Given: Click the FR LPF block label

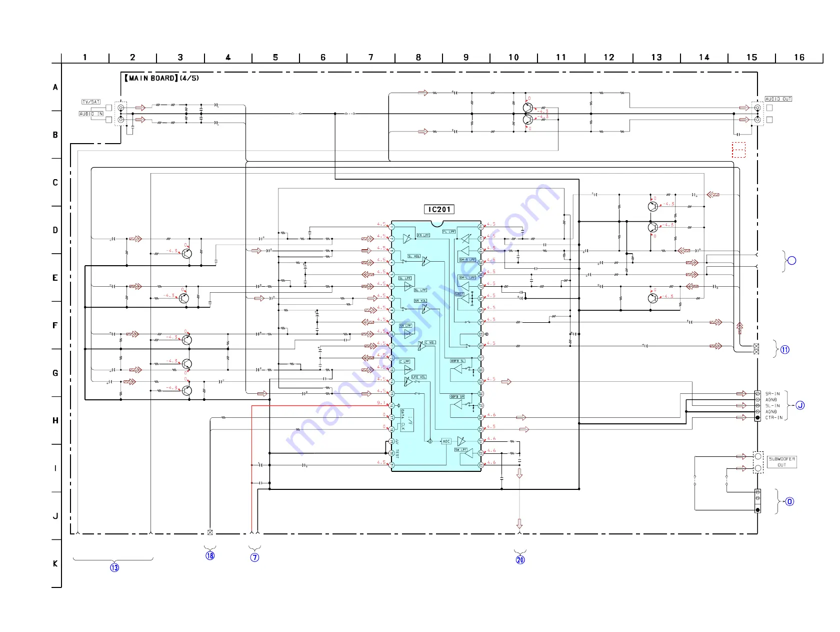Looking at the screenshot, I should 423,235.
